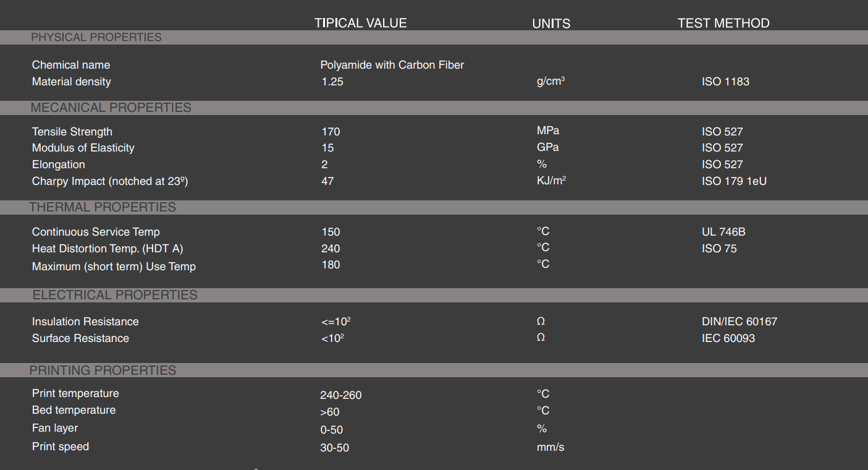Viewport: 868px width, 470px height.
Task: Select the Charpy Impact row label
Action: [109, 181]
